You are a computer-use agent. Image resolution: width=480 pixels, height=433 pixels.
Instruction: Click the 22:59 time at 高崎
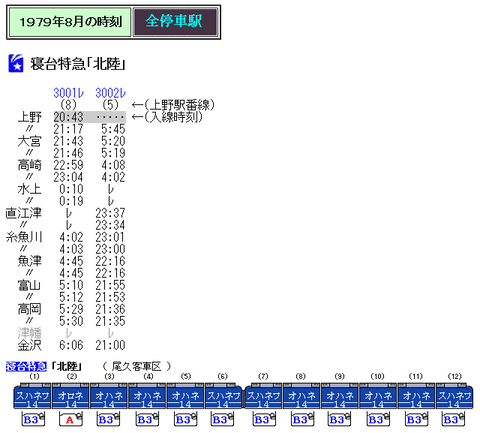coord(68,165)
